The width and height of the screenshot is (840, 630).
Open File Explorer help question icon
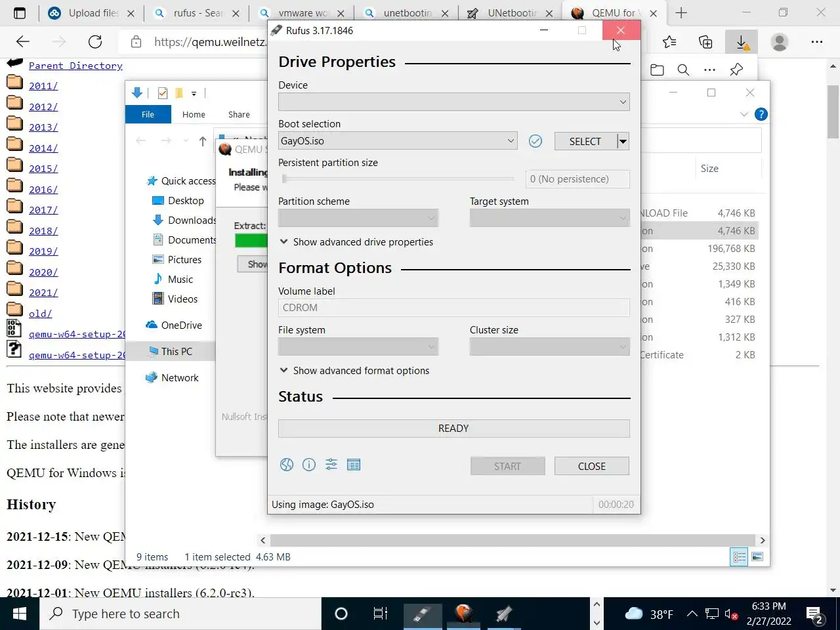pos(761,114)
